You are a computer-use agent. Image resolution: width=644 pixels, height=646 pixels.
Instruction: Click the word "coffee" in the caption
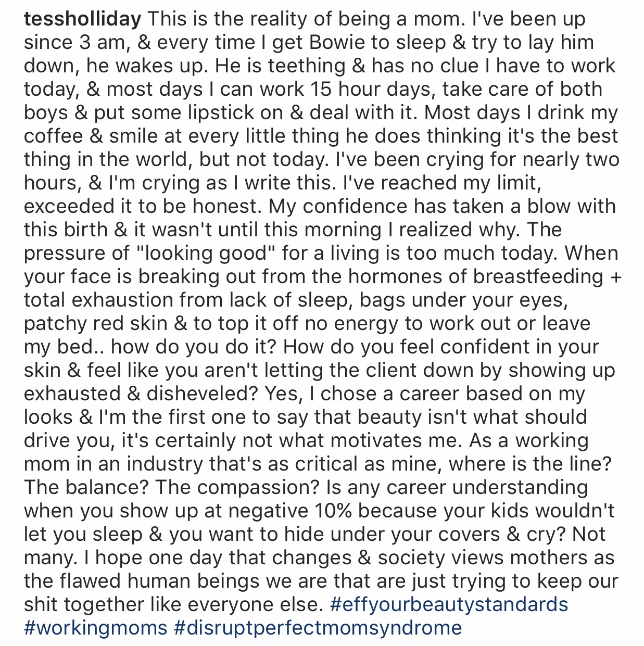point(54,136)
